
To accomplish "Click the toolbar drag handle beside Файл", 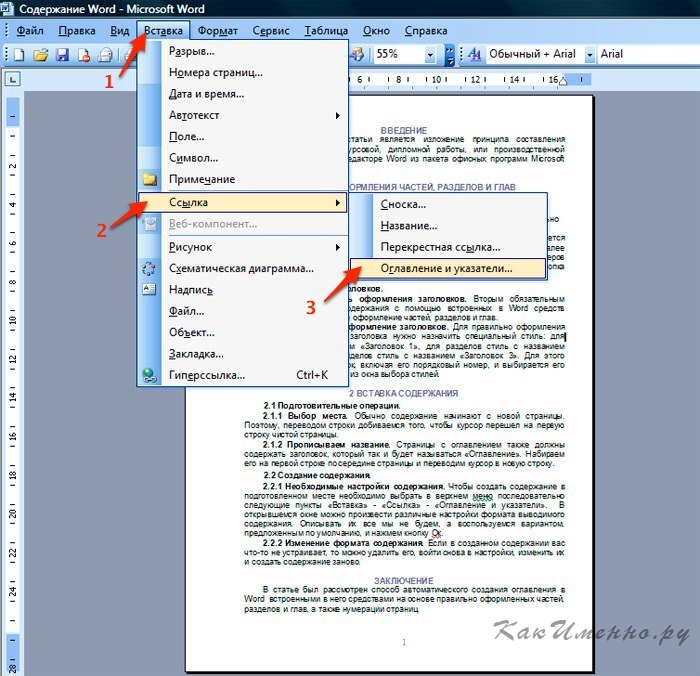I will [x=7, y=31].
